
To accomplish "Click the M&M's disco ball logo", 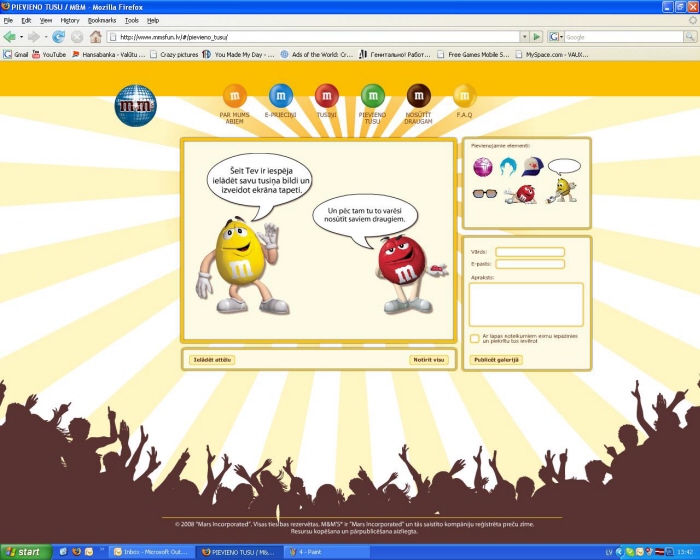I will tap(135, 105).
